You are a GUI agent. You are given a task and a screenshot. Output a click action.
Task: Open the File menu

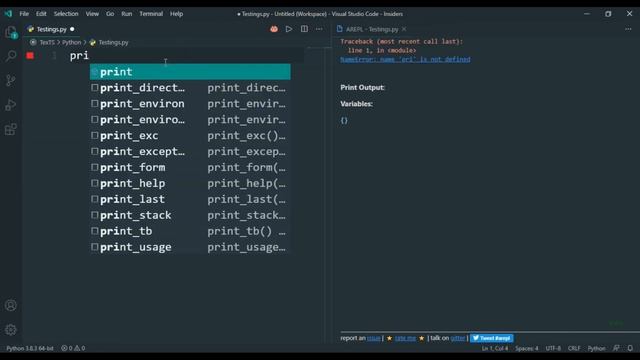pyautogui.click(x=24, y=13)
